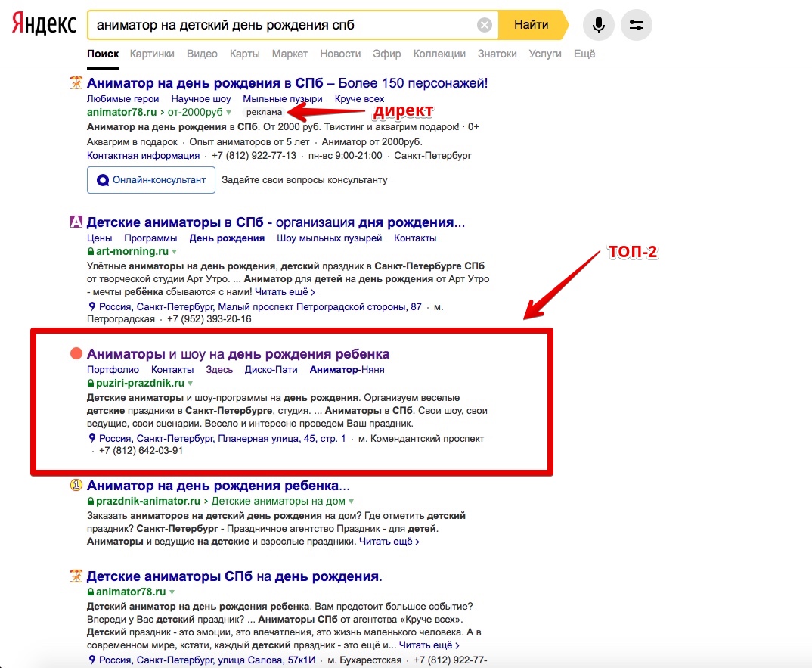
Task: Click the map pin for улица Салова address
Action: pyautogui.click(x=91, y=660)
